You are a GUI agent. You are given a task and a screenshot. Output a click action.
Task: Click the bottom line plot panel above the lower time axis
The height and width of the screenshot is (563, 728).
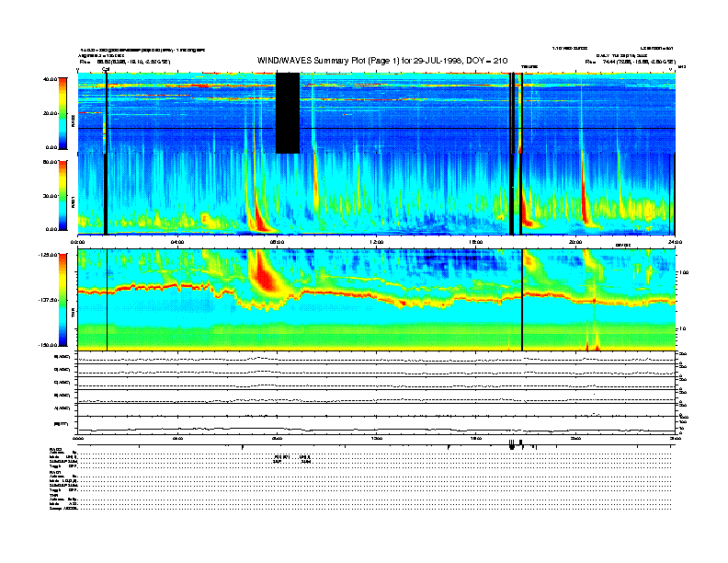376,425
